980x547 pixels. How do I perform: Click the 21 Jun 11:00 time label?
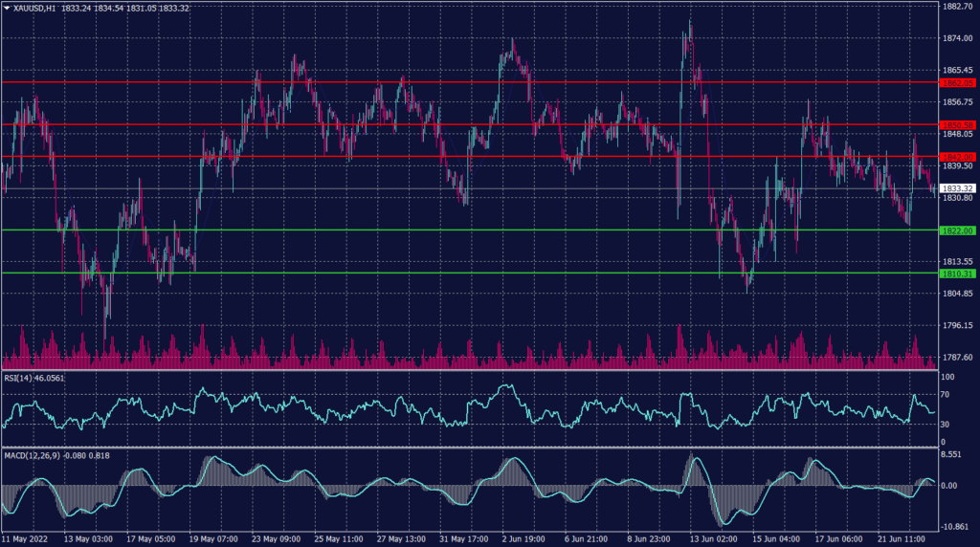tap(902, 539)
